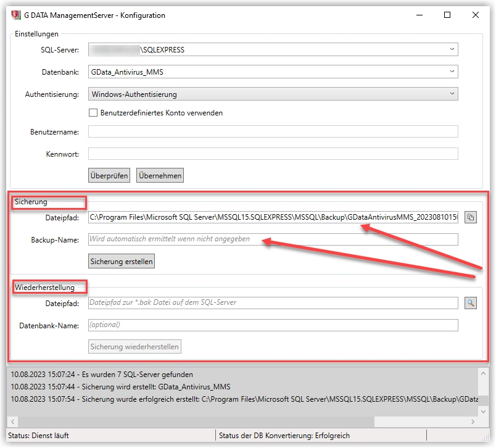Copy the backup file path icon
The width and height of the screenshot is (496, 448).
470,217
